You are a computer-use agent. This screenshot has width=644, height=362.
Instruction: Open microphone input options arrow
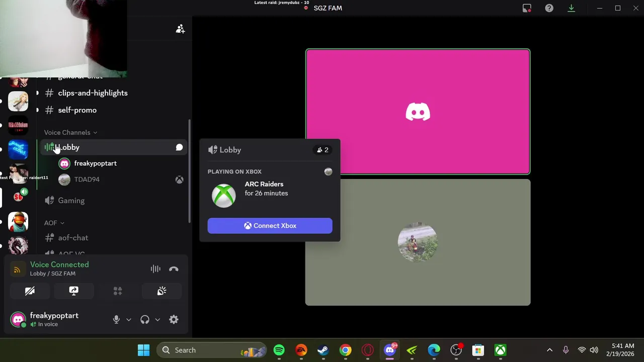click(129, 320)
